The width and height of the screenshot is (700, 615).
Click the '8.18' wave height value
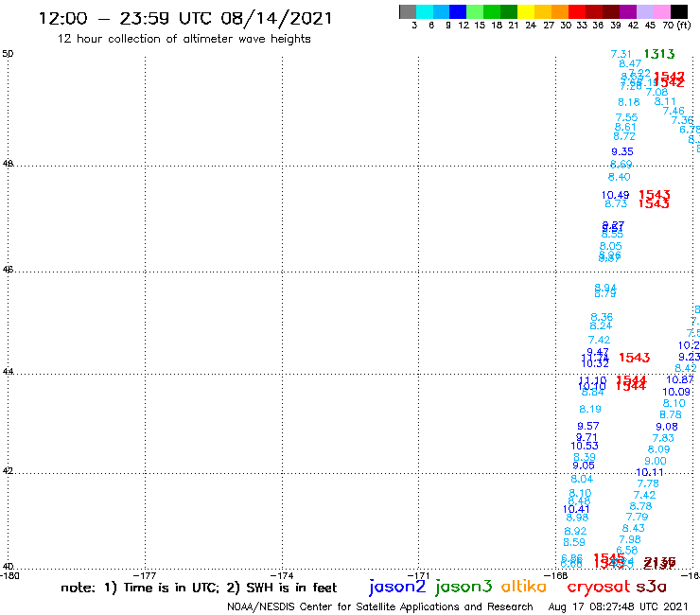[x=629, y=103]
